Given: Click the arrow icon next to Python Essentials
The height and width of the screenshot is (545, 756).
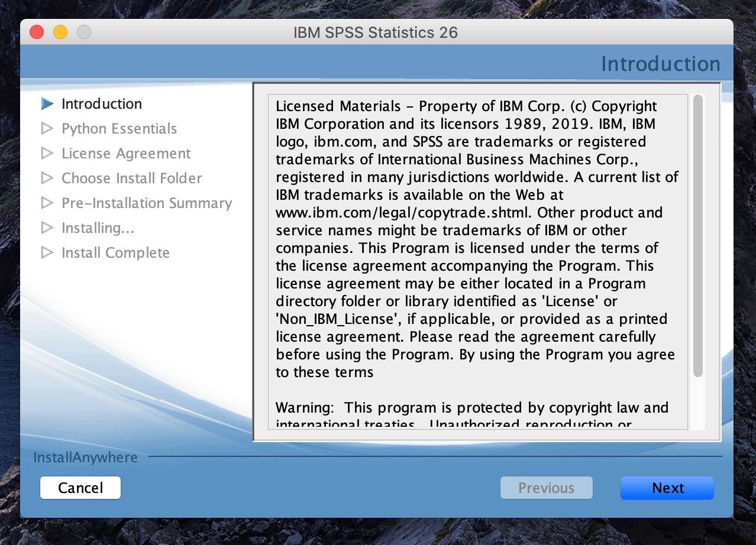Looking at the screenshot, I should point(47,129).
